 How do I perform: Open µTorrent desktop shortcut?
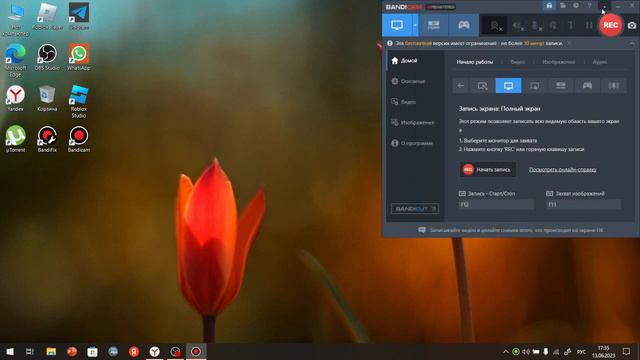pyautogui.click(x=15, y=139)
